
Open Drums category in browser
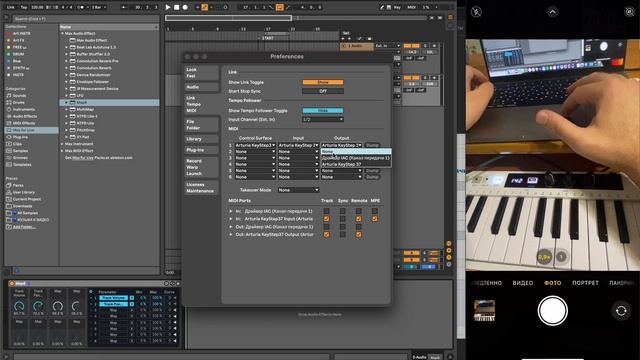tap(19, 102)
